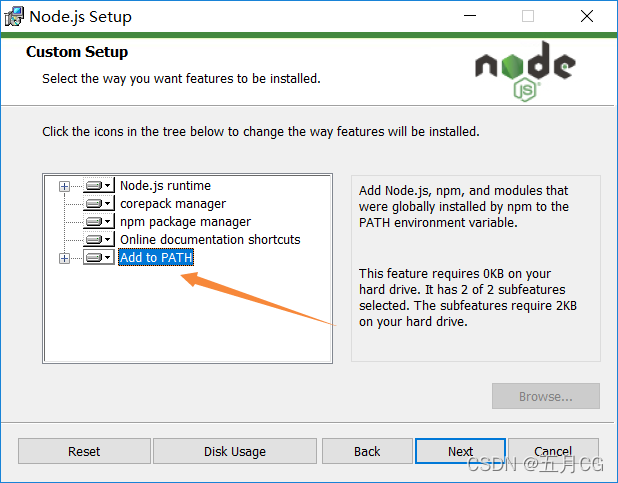Open install options for Add to PATH
Viewport: 618px width, 483px height.
point(99,257)
